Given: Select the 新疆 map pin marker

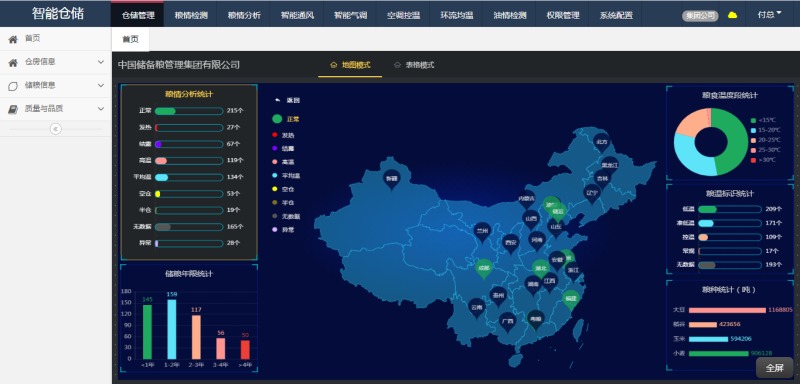Looking at the screenshot, I should 391,180.
